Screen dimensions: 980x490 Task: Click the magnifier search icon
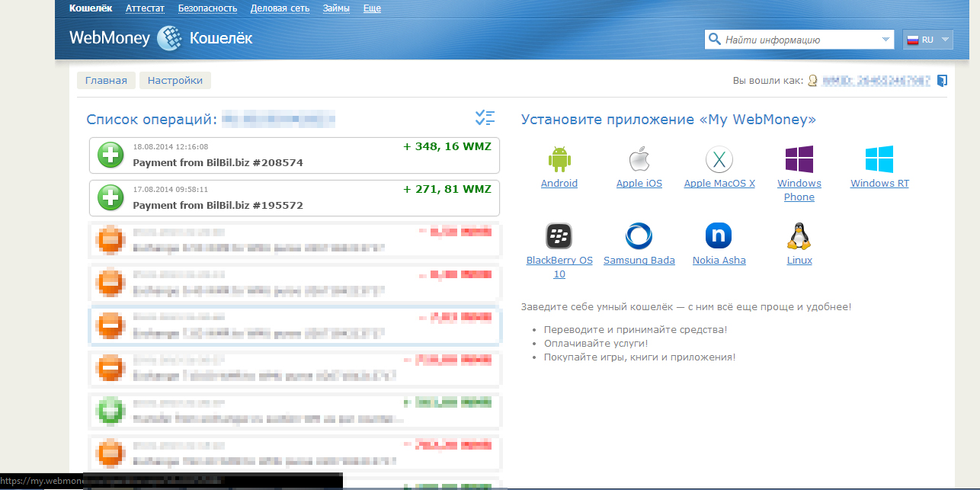click(714, 40)
